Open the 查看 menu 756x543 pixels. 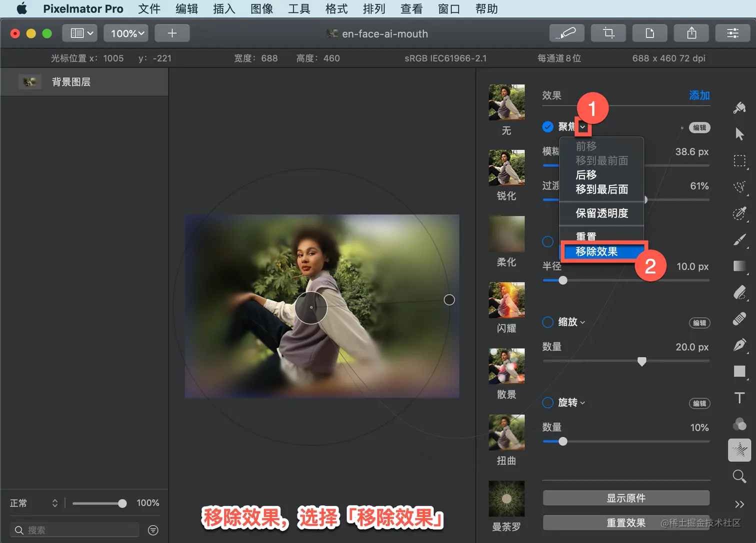411,8
